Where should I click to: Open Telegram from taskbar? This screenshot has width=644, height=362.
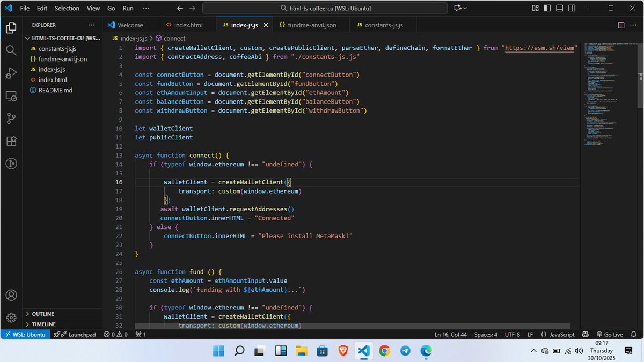click(405, 351)
